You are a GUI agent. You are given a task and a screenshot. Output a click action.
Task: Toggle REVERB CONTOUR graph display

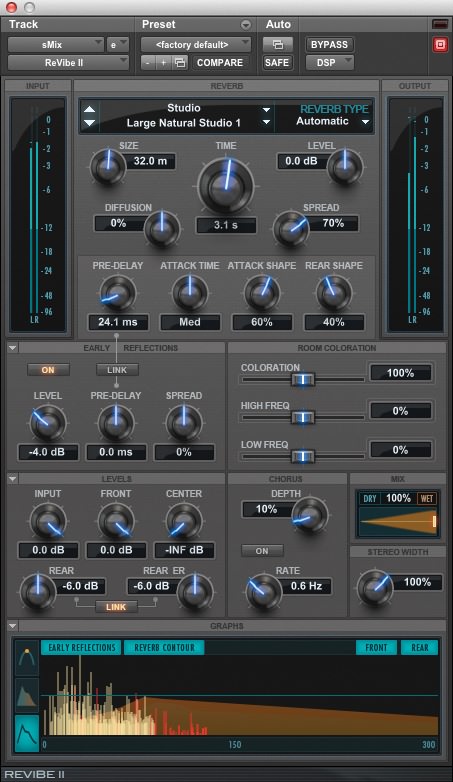[x=164, y=647]
